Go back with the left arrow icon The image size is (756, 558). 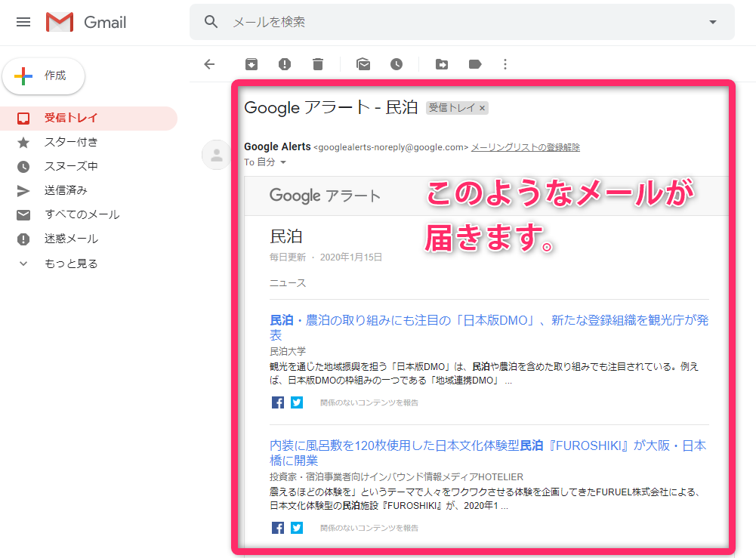[209, 64]
